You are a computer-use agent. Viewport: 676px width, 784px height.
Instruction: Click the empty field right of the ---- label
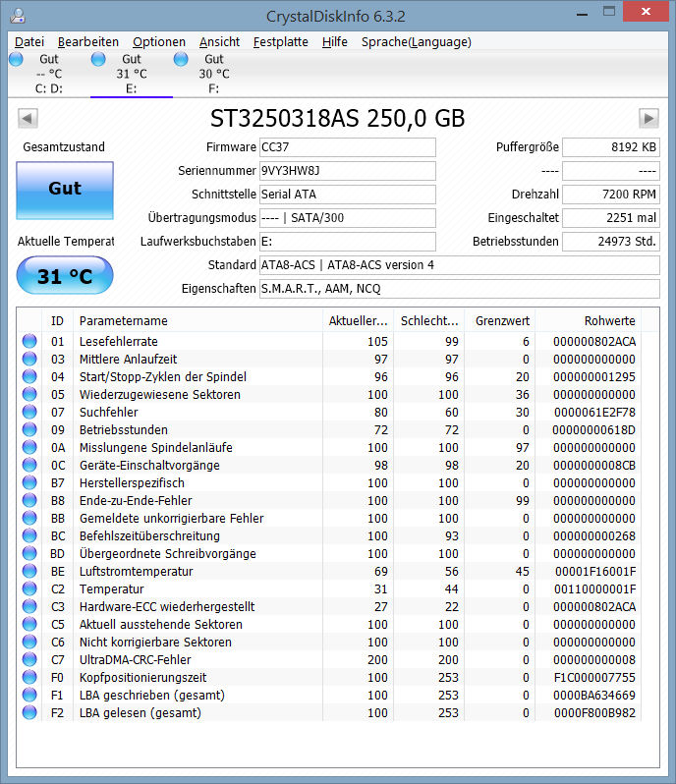[x=611, y=171]
